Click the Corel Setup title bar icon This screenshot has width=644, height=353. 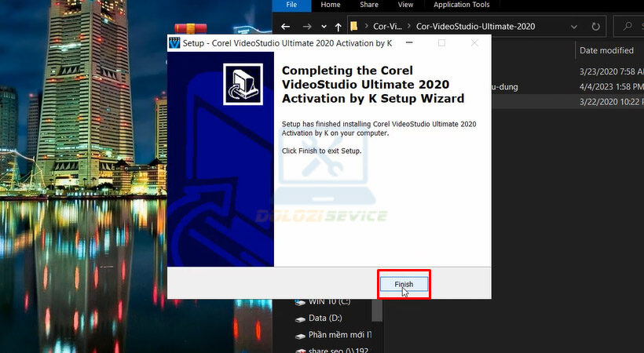pyautogui.click(x=174, y=43)
